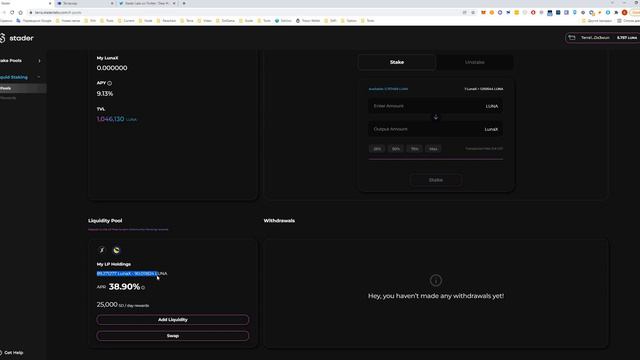Select the 75% amount button
The image size is (640, 360).
(x=415, y=149)
